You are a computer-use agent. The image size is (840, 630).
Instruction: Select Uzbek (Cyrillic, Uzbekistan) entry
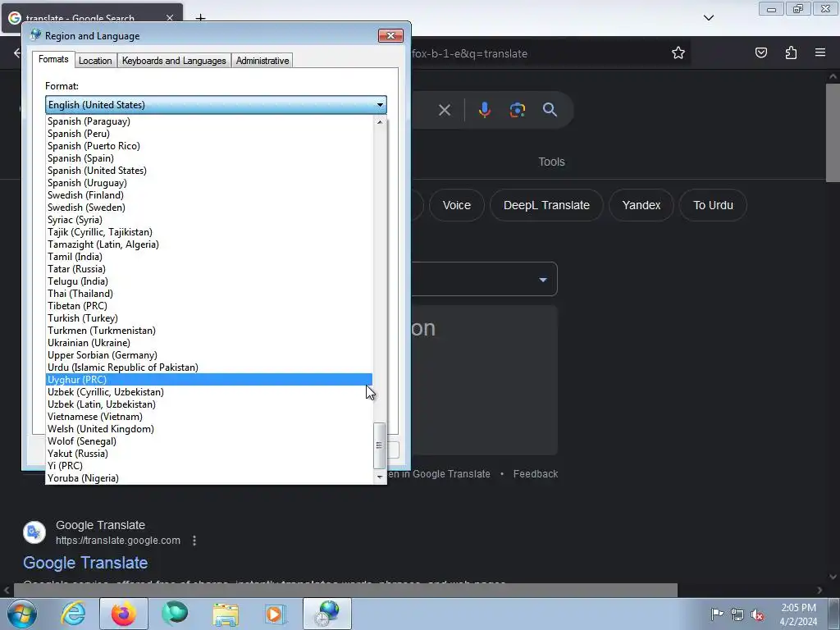click(x=209, y=393)
